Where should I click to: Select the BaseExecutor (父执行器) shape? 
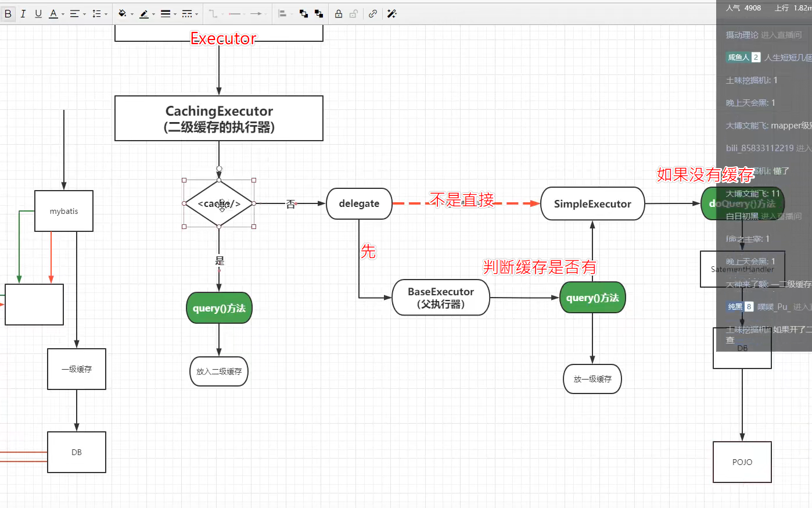click(441, 298)
